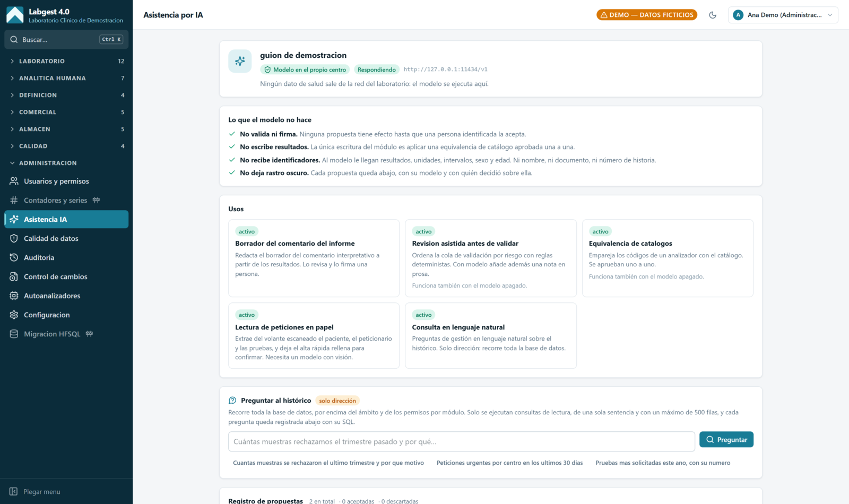Click the flag icon next to Contadores y series
This screenshot has width=849, height=504.
coord(96,200)
